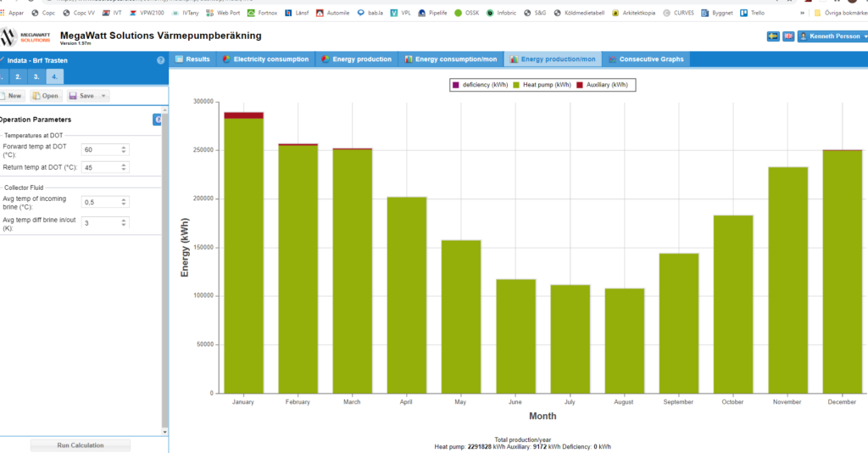
Task: Edit Return temp at DOT field
Action: [100, 167]
